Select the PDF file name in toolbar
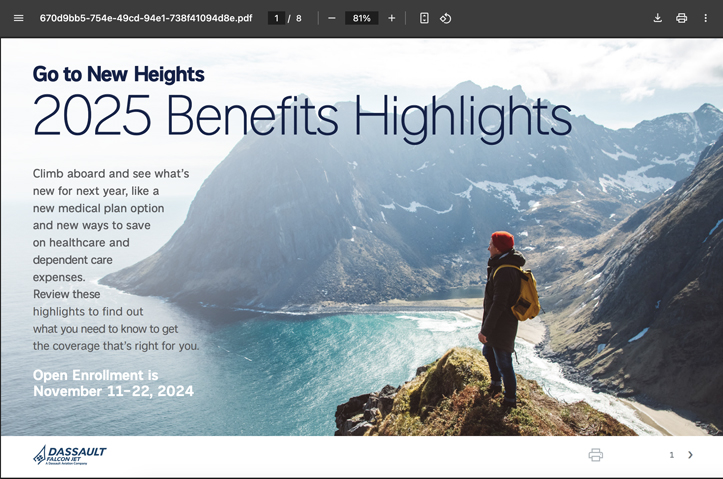Viewport: 723px width, 479px height. click(146, 18)
